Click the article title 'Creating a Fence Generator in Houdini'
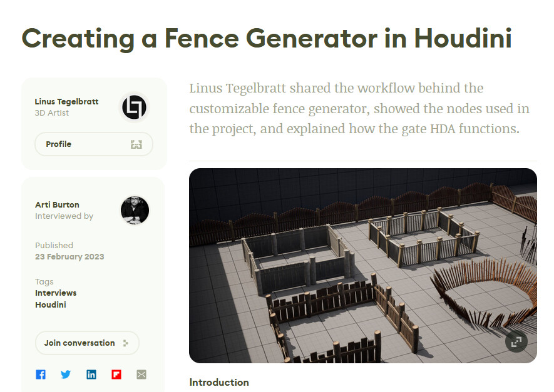 point(267,39)
